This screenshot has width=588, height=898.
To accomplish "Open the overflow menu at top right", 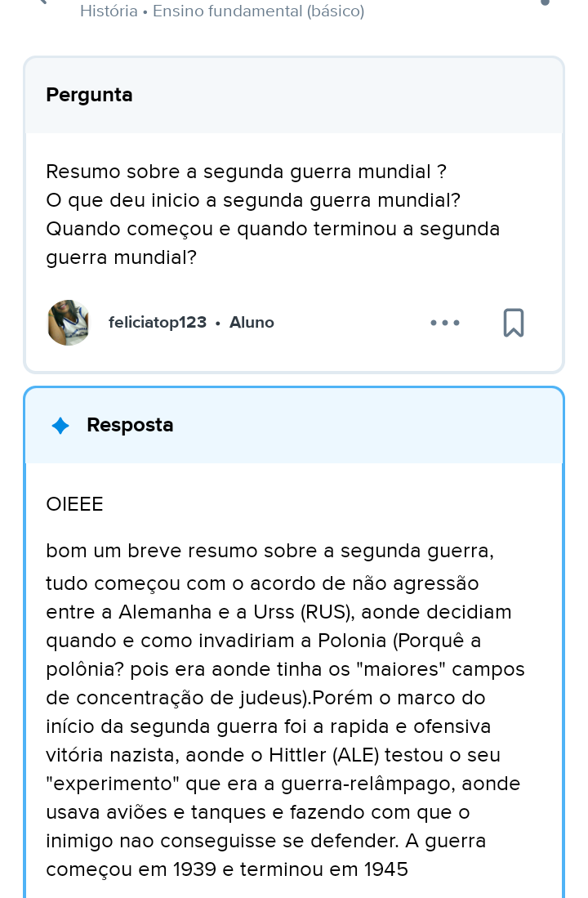I will pos(545,2).
